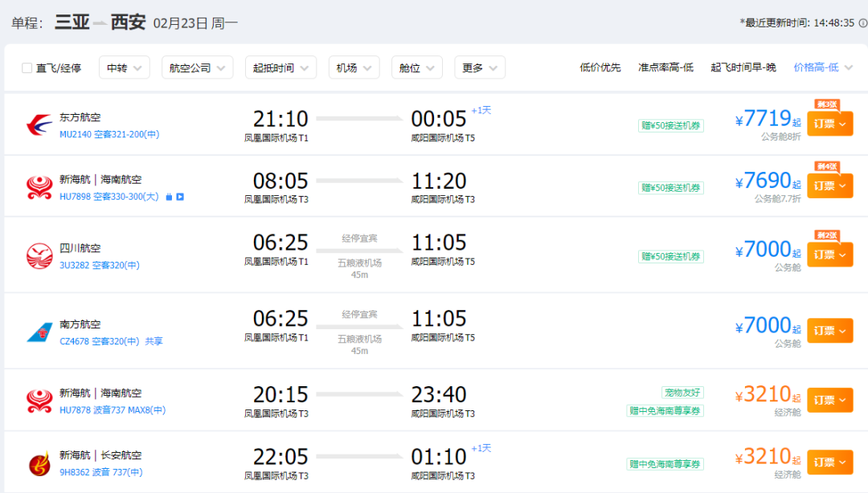
Task: Sort flights by 低价优先
Action: (x=600, y=68)
